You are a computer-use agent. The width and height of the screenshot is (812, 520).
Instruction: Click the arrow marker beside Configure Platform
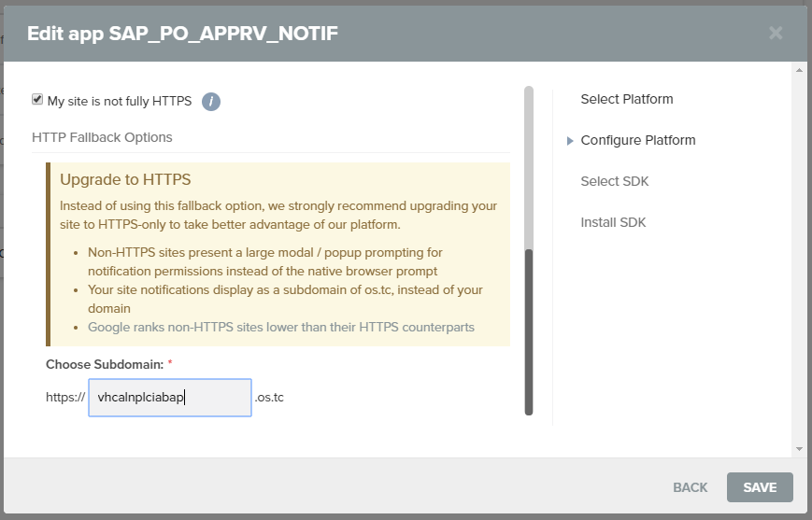coord(570,141)
